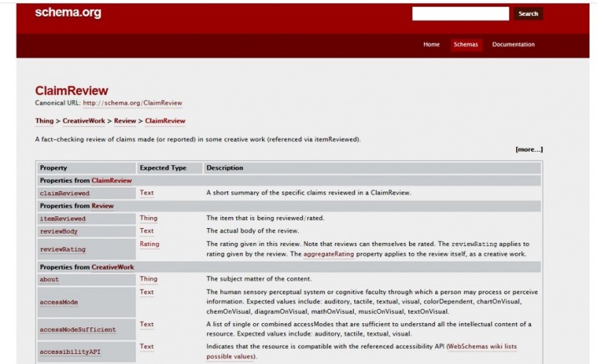Open ClaimReview breadcrumb link
This screenshot has width=597, height=364.
164,121
